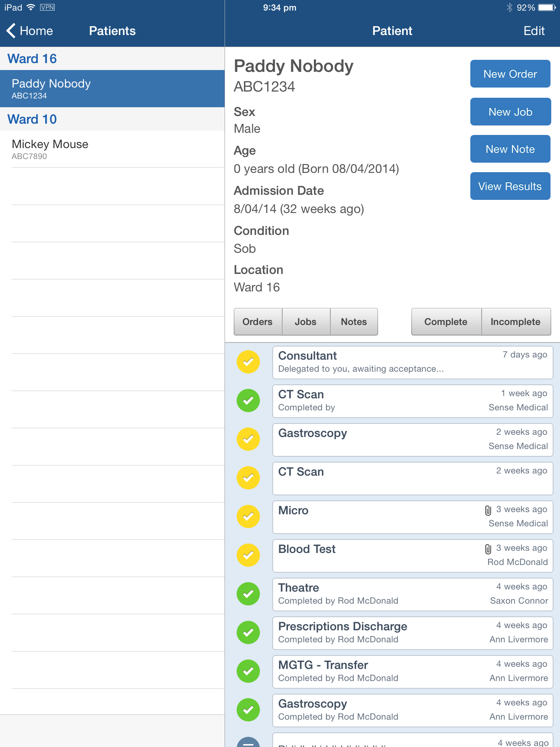This screenshot has height=747, width=560.
Task: Open the MGTG - Transfer card
Action: 413,672
